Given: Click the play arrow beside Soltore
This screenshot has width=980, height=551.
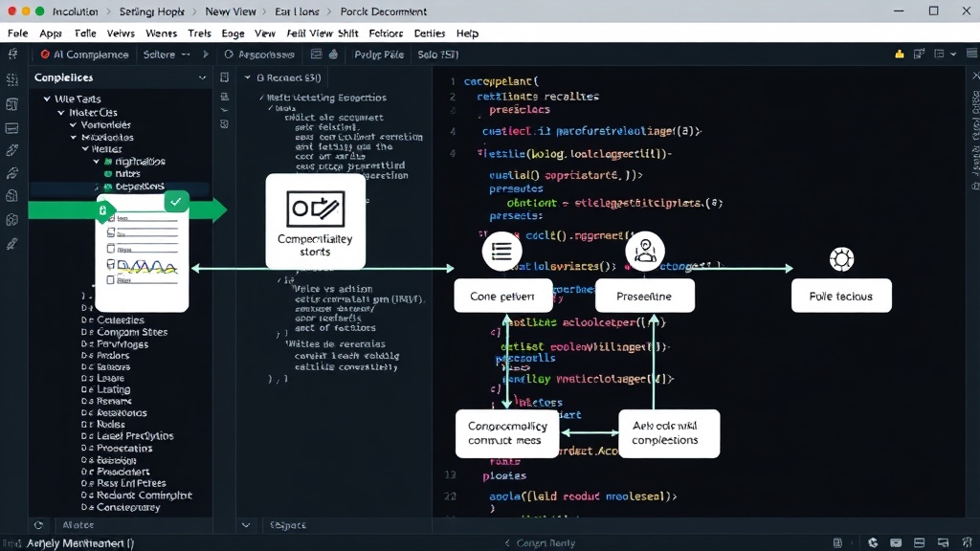Looking at the screenshot, I should point(206,55).
